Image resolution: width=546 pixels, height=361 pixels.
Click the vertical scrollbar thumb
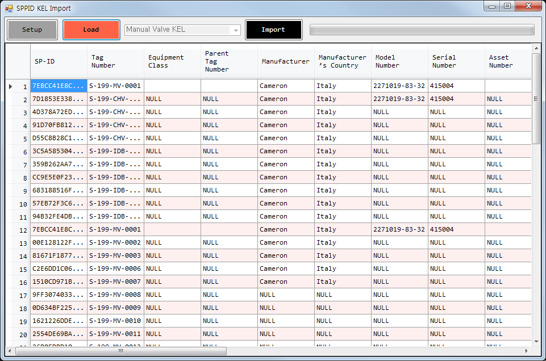(x=536, y=98)
